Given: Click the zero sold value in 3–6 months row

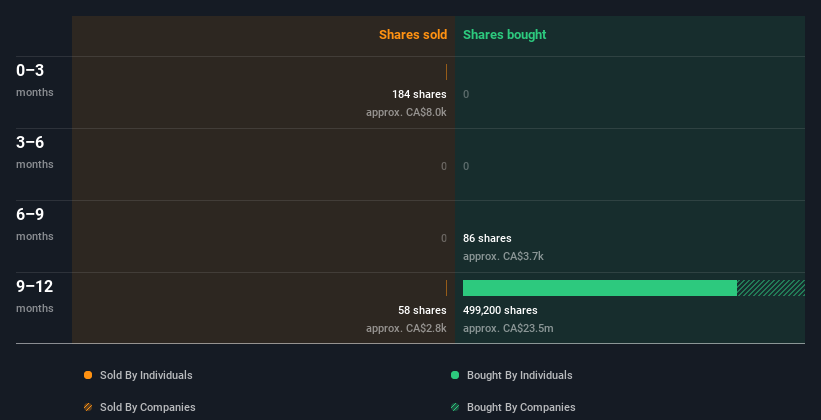Looking at the screenshot, I should pyautogui.click(x=444, y=166).
